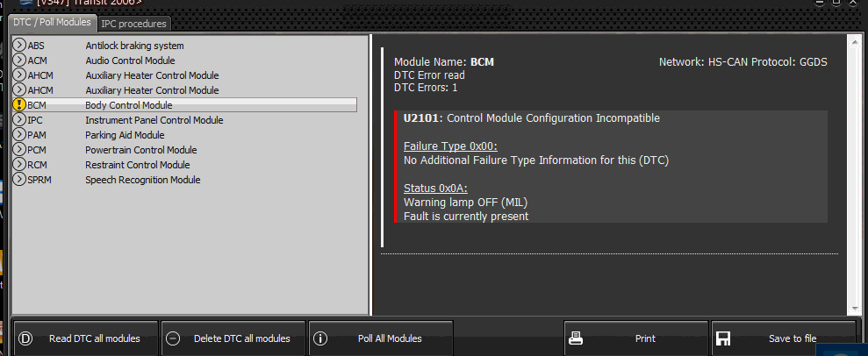Click the floppy disk save icon
The height and width of the screenshot is (356, 868).
[x=723, y=338]
